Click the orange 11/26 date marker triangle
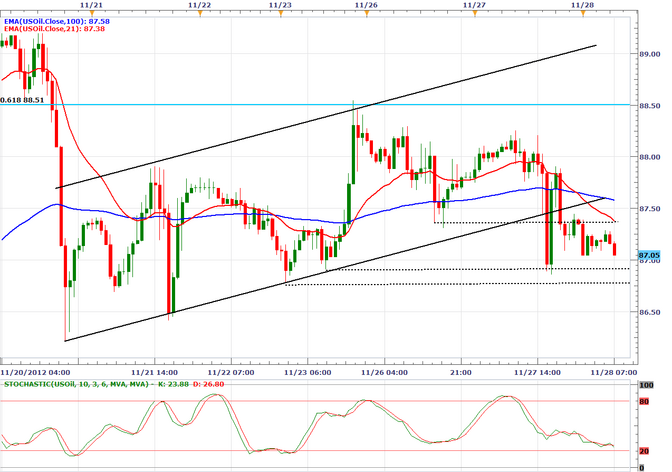The width and height of the screenshot is (672, 472). 366,13
